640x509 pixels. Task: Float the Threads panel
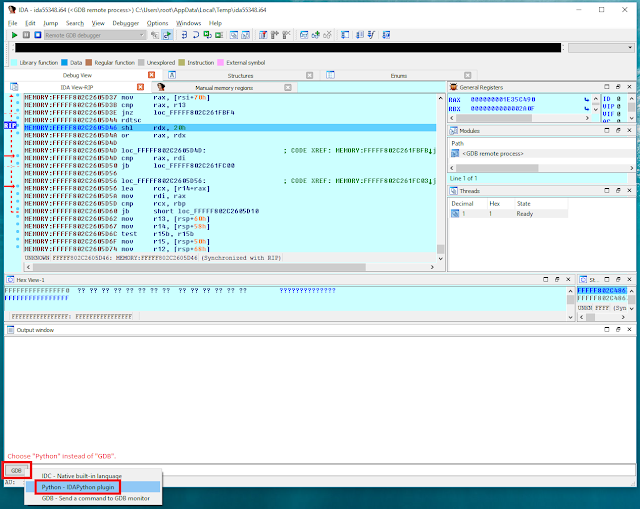pos(618,190)
